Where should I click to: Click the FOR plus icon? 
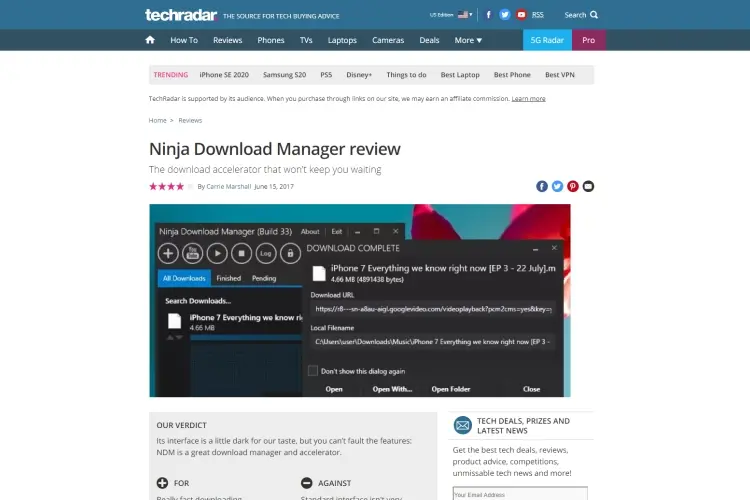tap(162, 483)
